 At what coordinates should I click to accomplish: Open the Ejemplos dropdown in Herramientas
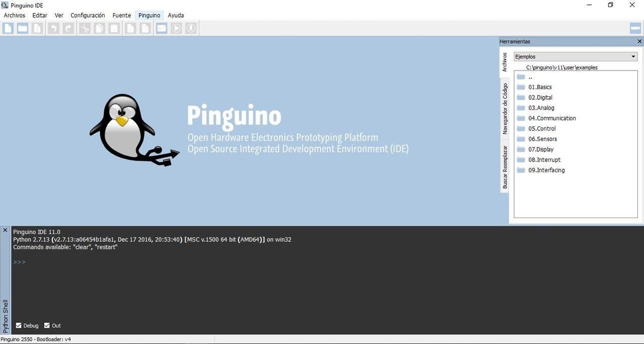(633, 56)
